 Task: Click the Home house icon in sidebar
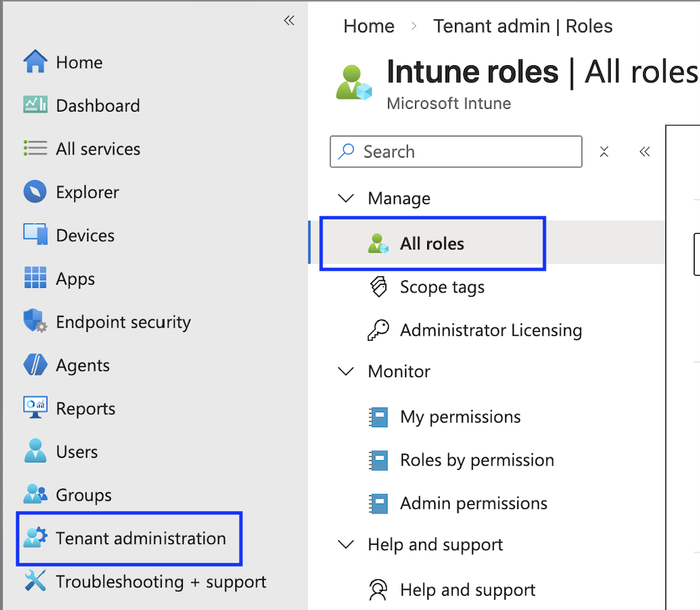coord(35,62)
